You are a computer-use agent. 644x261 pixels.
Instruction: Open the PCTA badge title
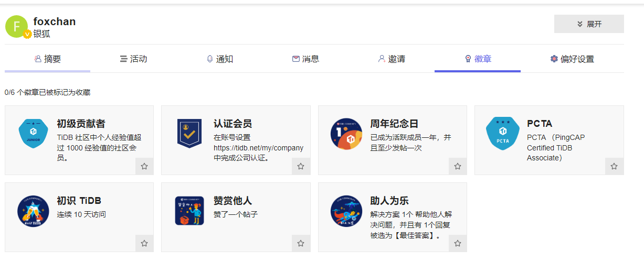tap(540, 124)
